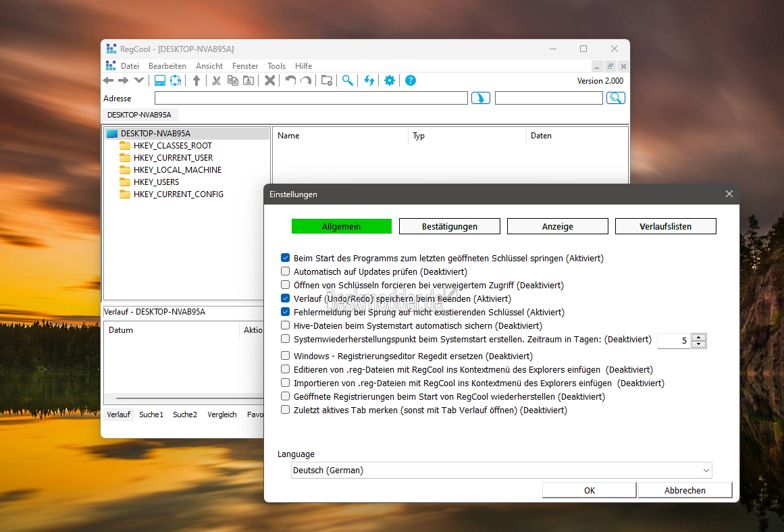Open the Fenster menu
This screenshot has height=532, width=784.
[245, 66]
